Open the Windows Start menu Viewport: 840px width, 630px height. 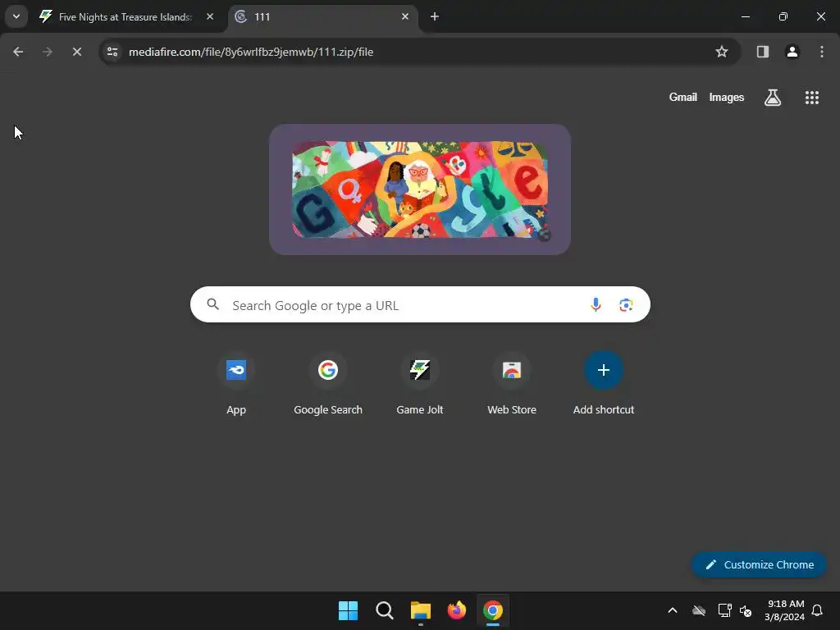348,610
